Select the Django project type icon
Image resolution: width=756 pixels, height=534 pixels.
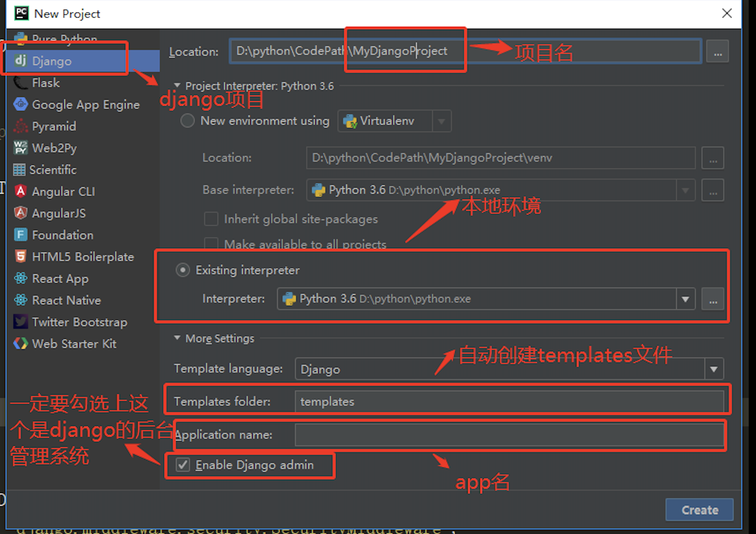20,61
